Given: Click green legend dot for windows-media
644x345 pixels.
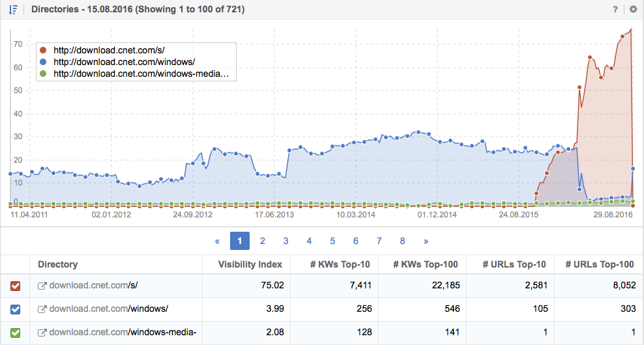Looking at the screenshot, I should pyautogui.click(x=43, y=74).
